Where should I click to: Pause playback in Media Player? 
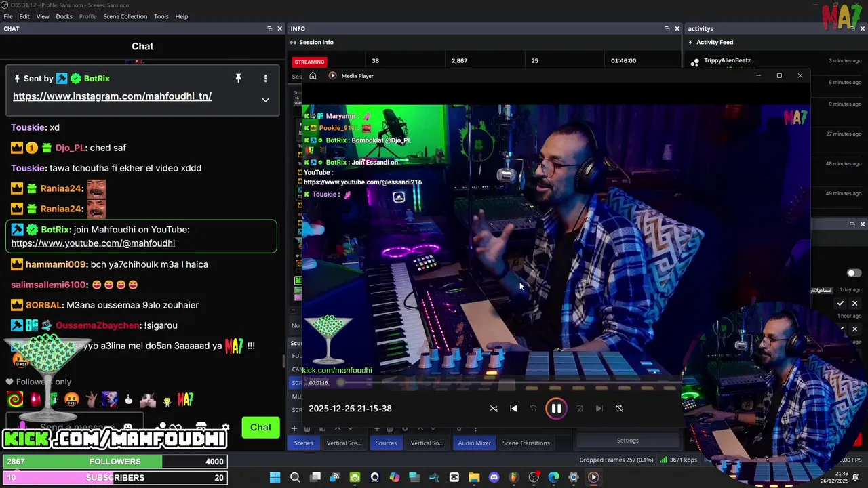(556, 409)
